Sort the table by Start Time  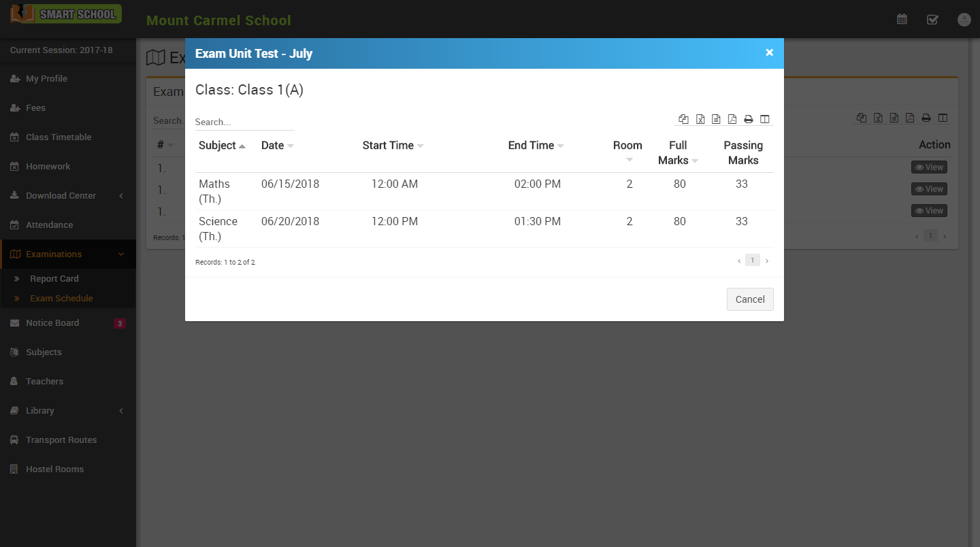pos(393,146)
